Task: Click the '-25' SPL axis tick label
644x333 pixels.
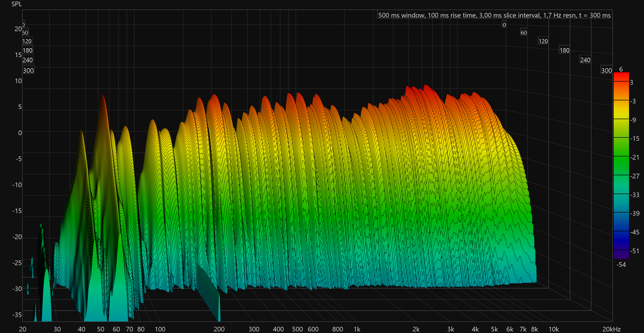Action: click(17, 263)
